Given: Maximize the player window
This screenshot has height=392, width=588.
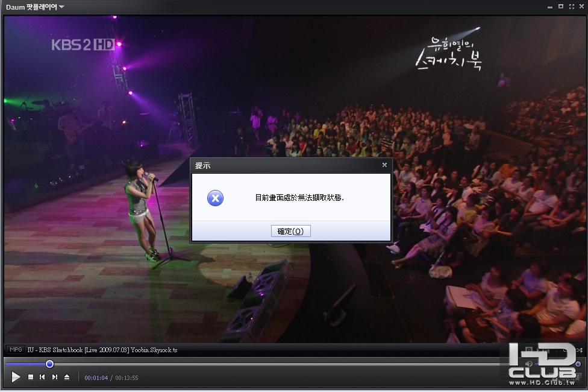Looking at the screenshot, I should coord(561,7).
